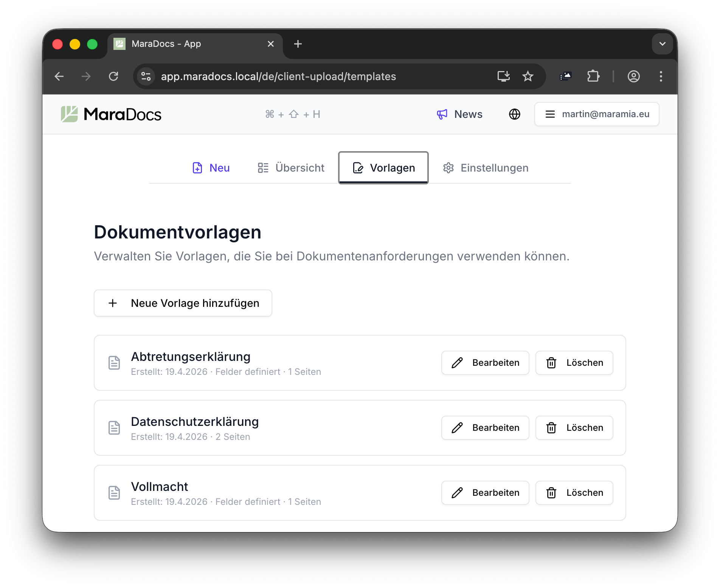Delete the Abtretungserklärung template
The height and width of the screenshot is (588, 720).
click(x=574, y=363)
